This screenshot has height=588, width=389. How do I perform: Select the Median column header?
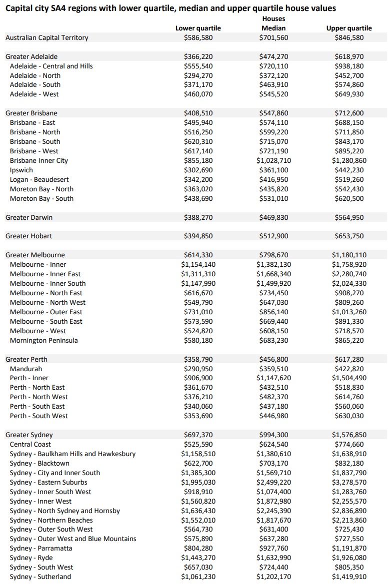[273, 28]
